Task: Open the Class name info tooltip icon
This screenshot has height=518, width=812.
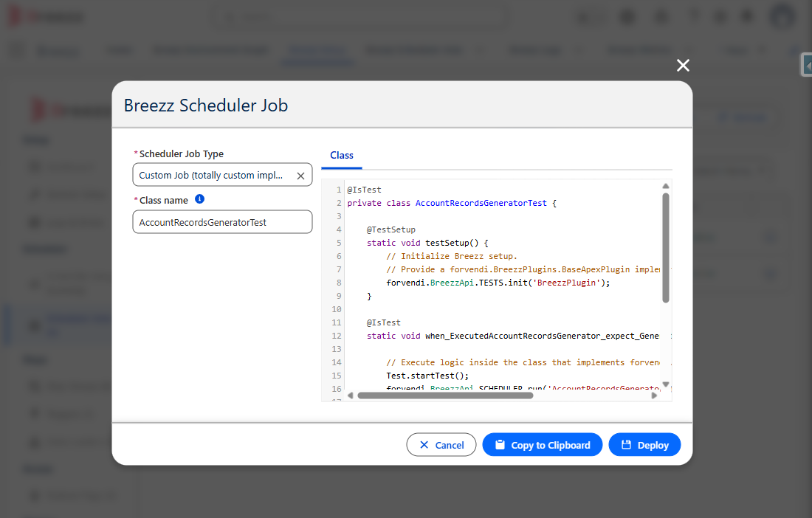Action: [199, 199]
